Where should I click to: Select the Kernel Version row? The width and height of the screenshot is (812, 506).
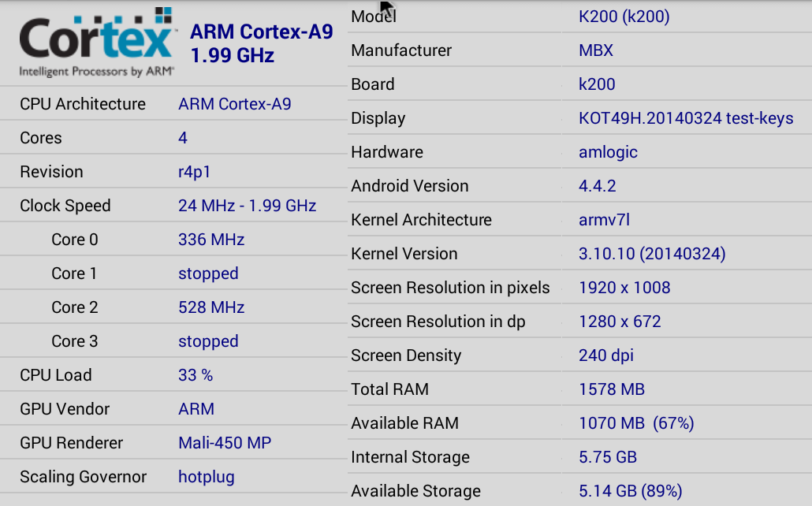[x=580, y=254]
